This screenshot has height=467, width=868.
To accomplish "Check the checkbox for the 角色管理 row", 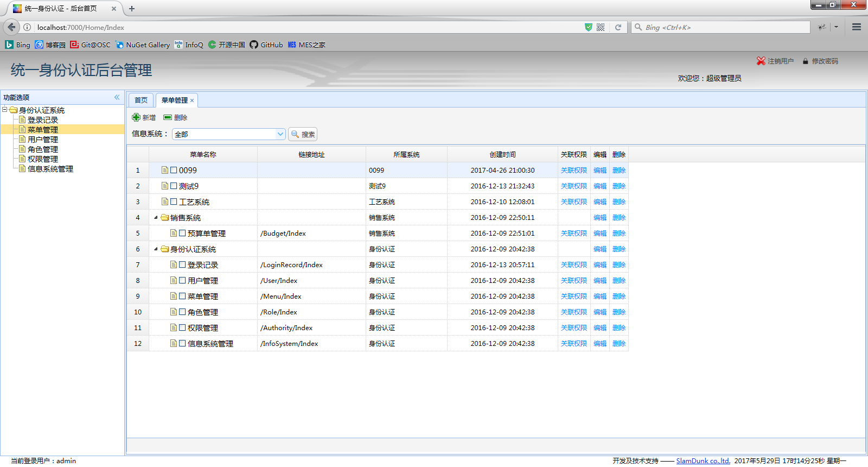I will (182, 312).
